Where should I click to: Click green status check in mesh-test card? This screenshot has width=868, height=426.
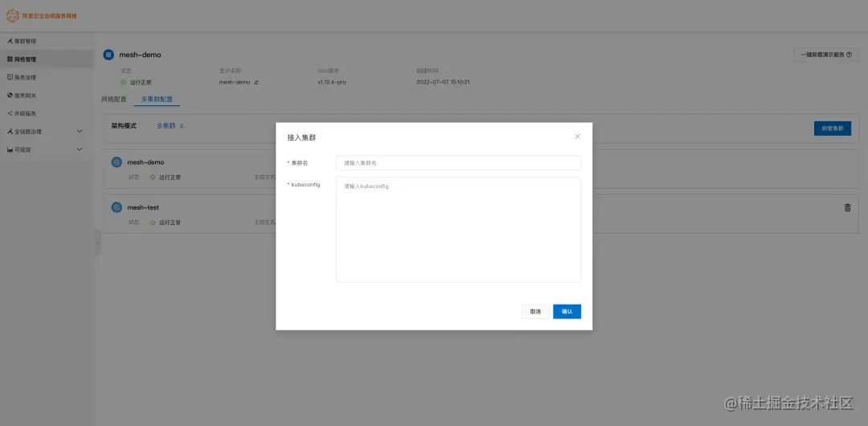click(153, 223)
